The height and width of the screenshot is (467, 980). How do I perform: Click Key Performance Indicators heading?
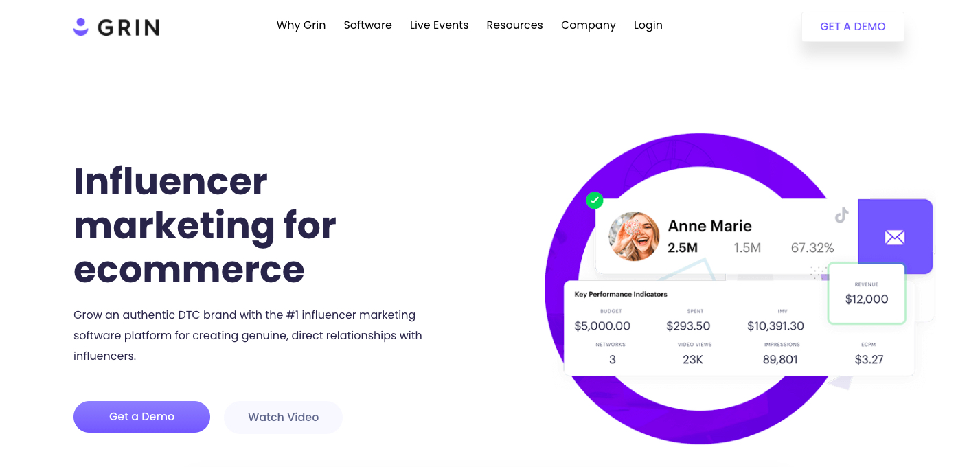[x=621, y=294]
